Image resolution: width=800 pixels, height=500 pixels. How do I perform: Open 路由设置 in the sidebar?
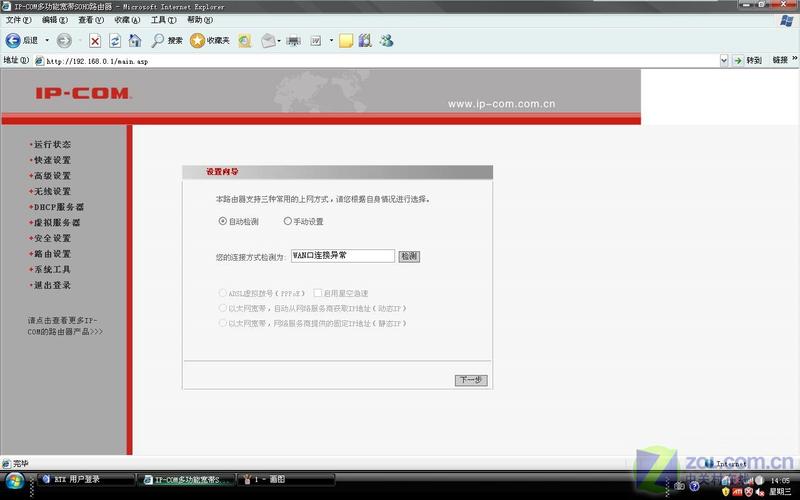[x=52, y=254]
